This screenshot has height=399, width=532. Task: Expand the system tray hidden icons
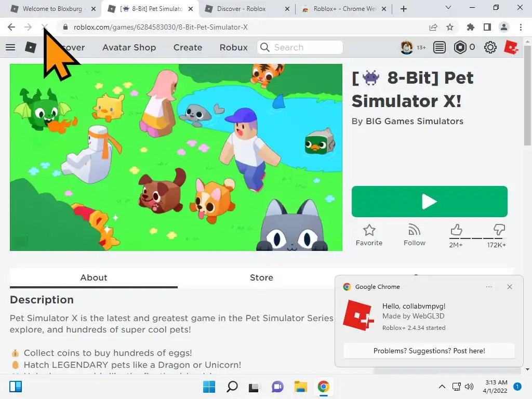[442, 387]
